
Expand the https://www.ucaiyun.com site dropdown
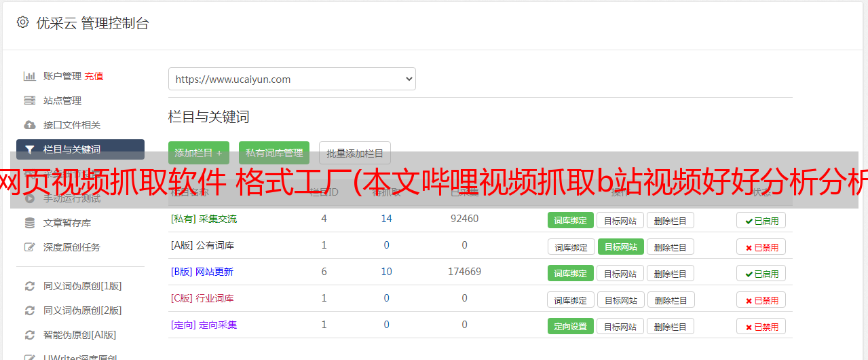point(292,79)
